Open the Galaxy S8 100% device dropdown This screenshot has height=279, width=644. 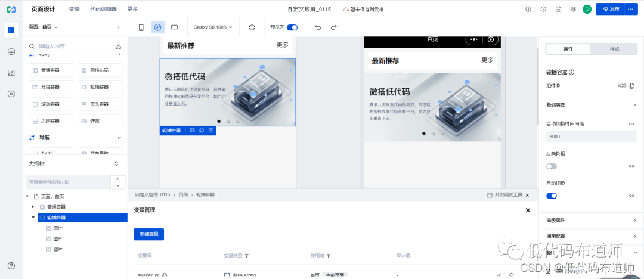pos(213,27)
